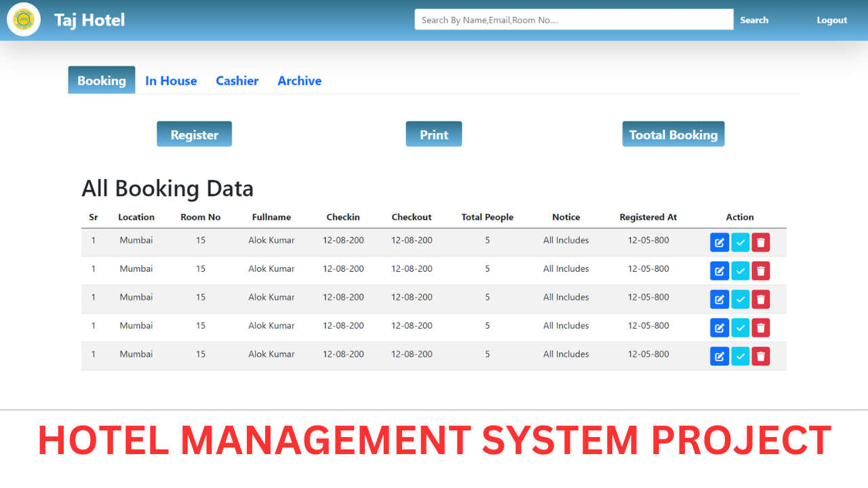
Task: Select Mumbai in the second row
Action: click(x=136, y=268)
